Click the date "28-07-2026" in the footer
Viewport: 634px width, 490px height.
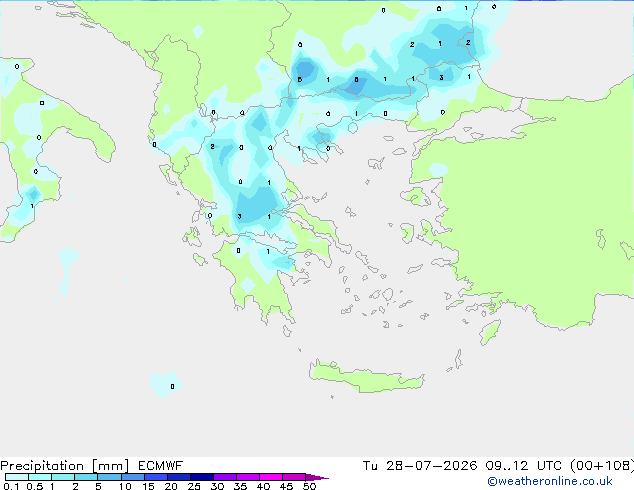tap(431, 466)
